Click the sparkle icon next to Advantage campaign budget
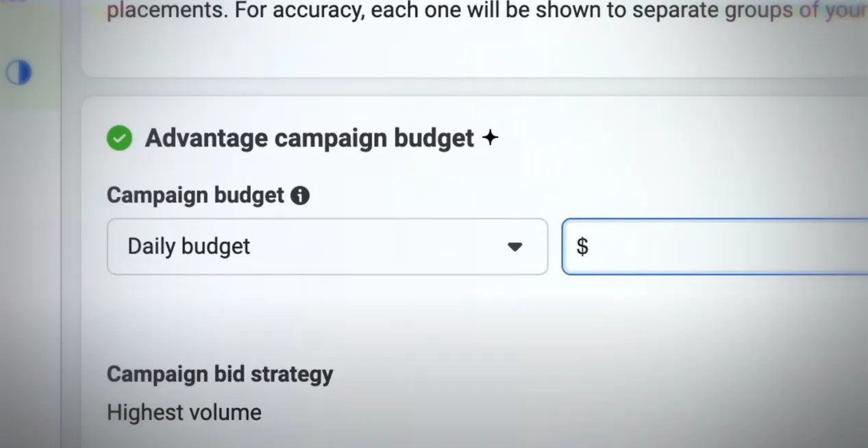This screenshot has width=868, height=448. pyautogui.click(x=490, y=138)
